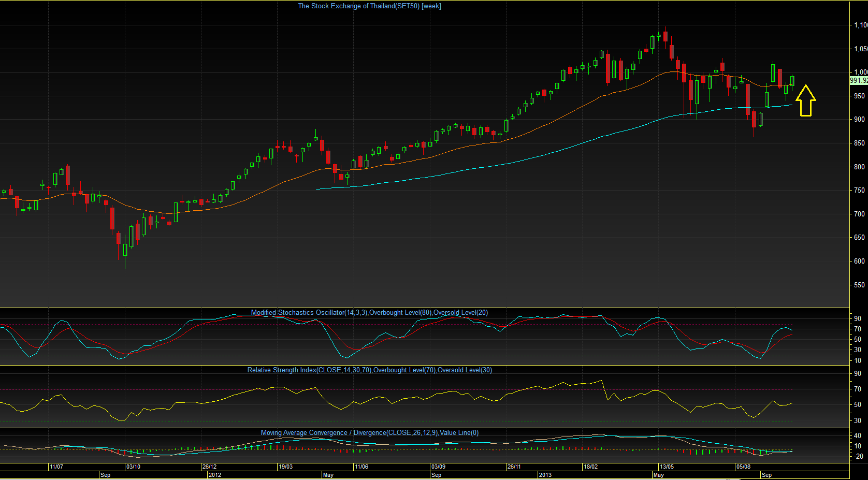The height and width of the screenshot is (480, 868).
Task: Click the 26/11 date label
Action: [514, 467]
